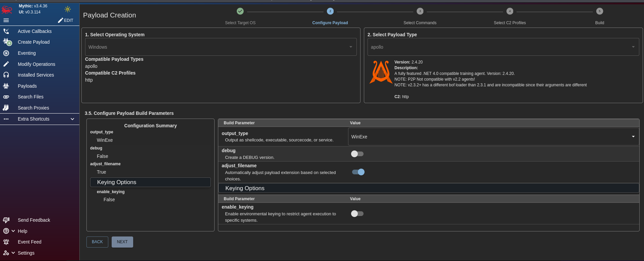Open the hamburger menu icon
This screenshot has height=261, width=644.
(6, 20)
